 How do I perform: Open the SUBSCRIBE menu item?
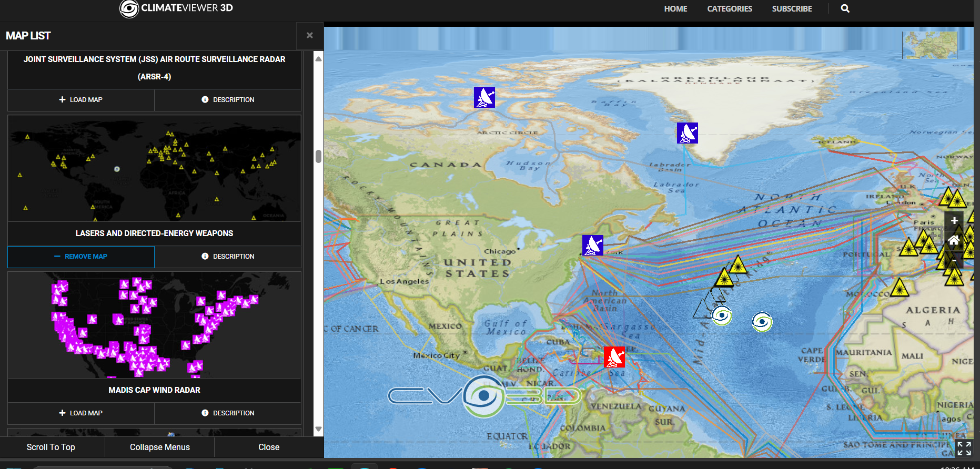click(792, 8)
